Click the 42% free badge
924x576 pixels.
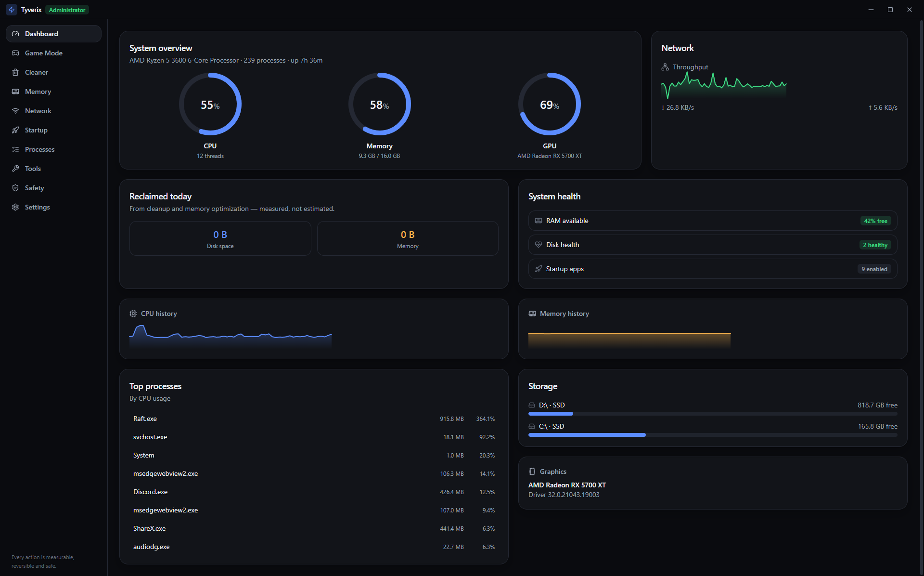(875, 221)
